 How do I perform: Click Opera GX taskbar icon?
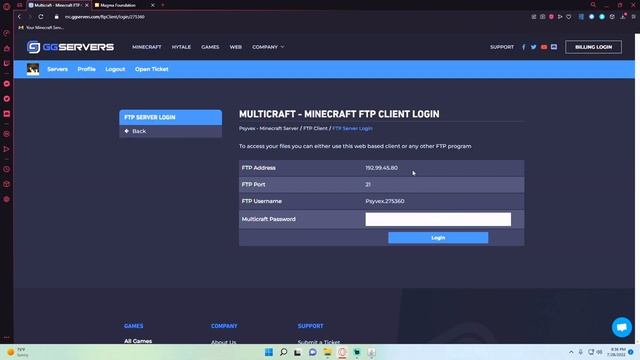(342, 352)
